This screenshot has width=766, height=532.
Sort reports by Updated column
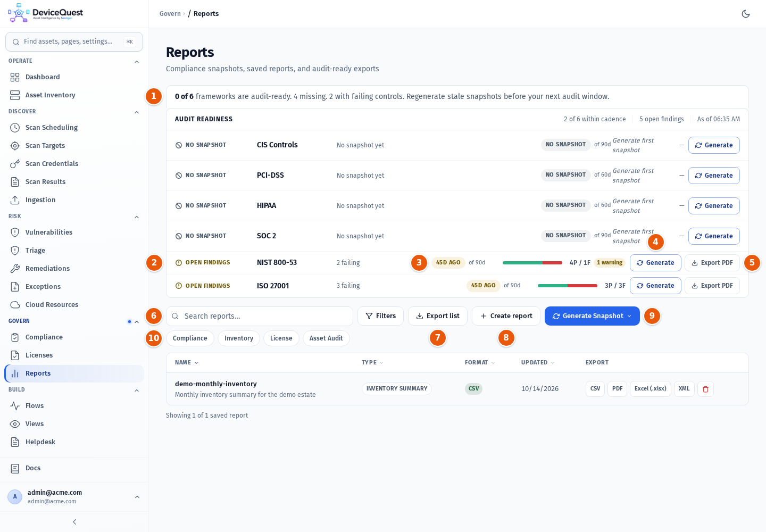coord(538,363)
